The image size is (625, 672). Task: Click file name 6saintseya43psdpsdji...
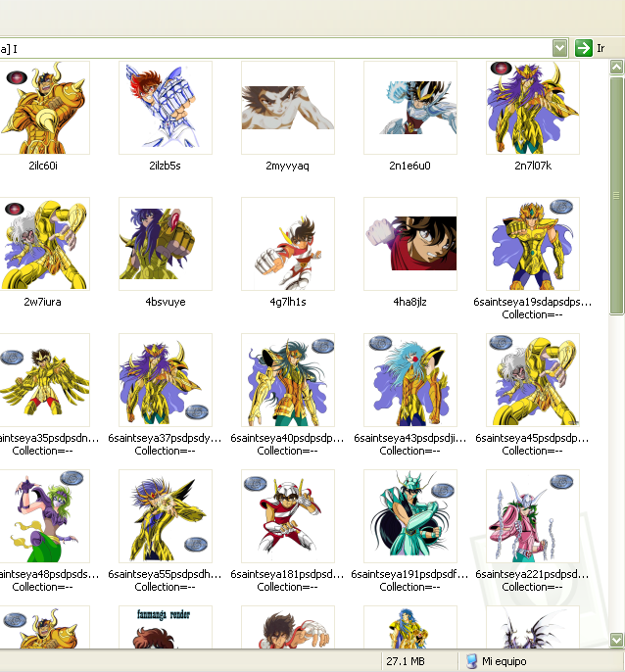pyautogui.click(x=409, y=439)
